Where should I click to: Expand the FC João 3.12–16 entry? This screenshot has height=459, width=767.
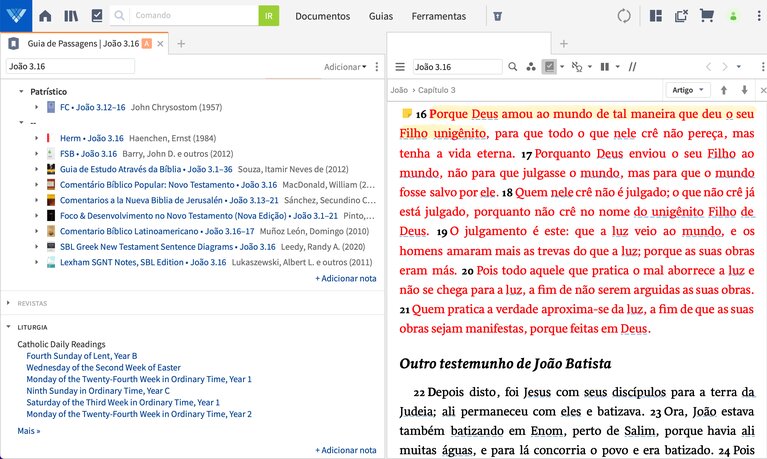[36, 107]
